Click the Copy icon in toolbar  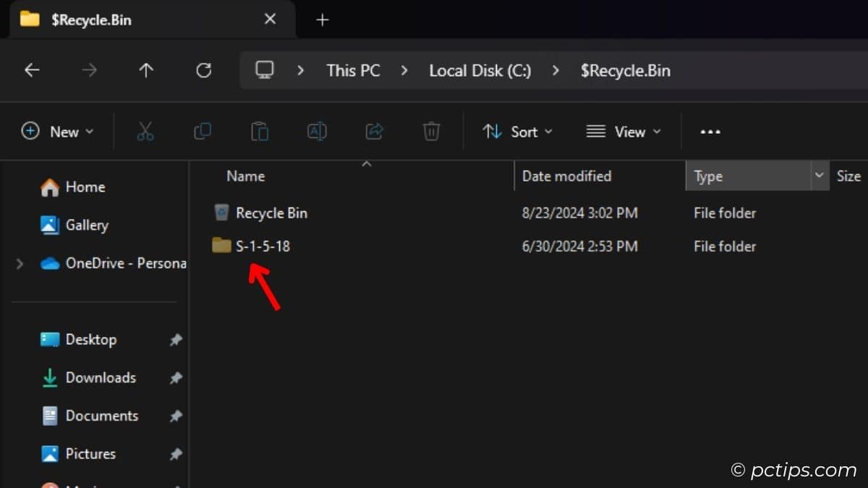click(x=203, y=132)
